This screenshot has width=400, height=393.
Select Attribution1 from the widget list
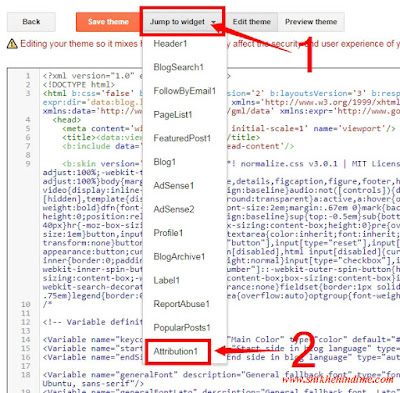click(176, 351)
